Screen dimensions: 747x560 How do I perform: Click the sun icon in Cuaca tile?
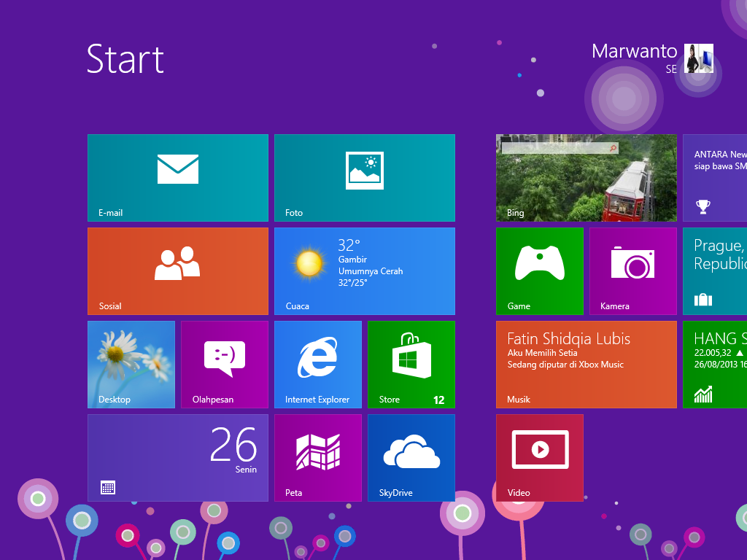[309, 262]
